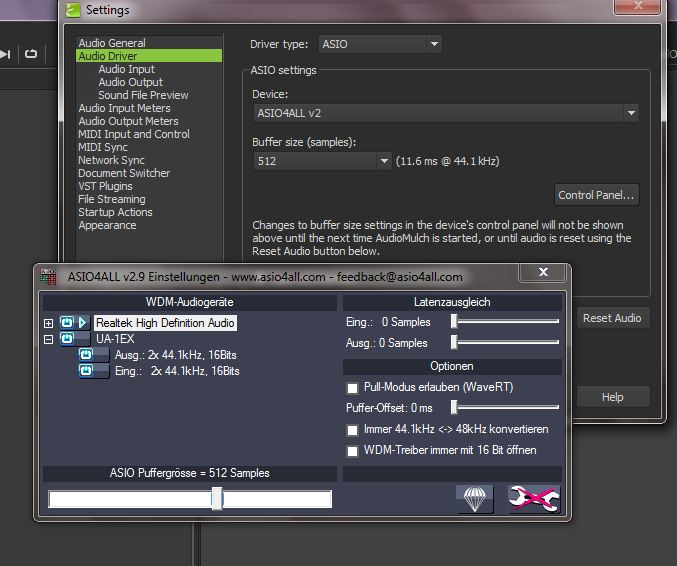The width and height of the screenshot is (677, 566).
Task: Select VST Plugins in the settings list
Action: [x=105, y=186]
